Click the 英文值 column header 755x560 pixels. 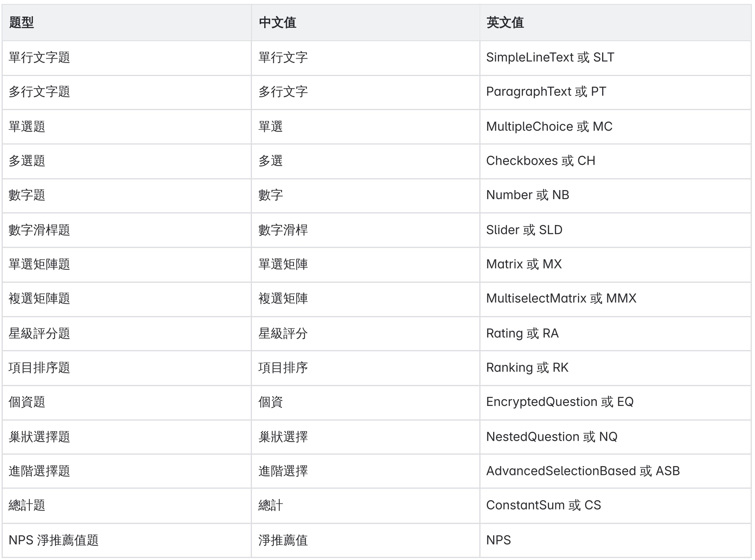[505, 23]
